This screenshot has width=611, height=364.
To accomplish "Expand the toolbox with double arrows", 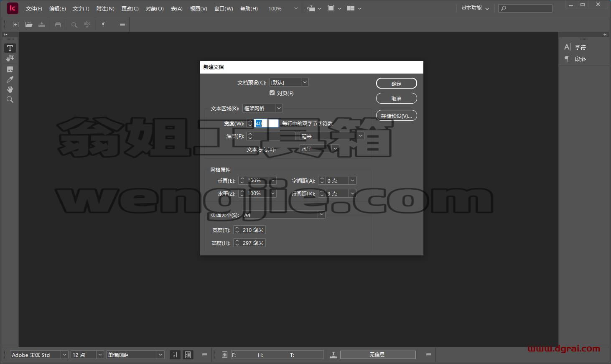I will tap(5, 35).
